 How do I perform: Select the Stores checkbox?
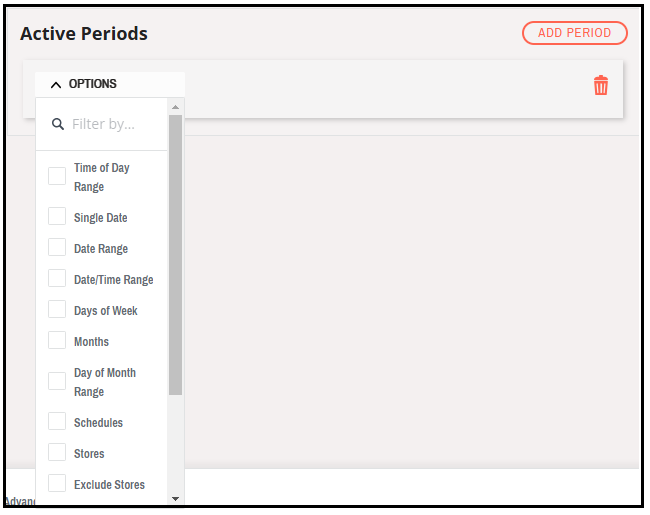[57, 453]
